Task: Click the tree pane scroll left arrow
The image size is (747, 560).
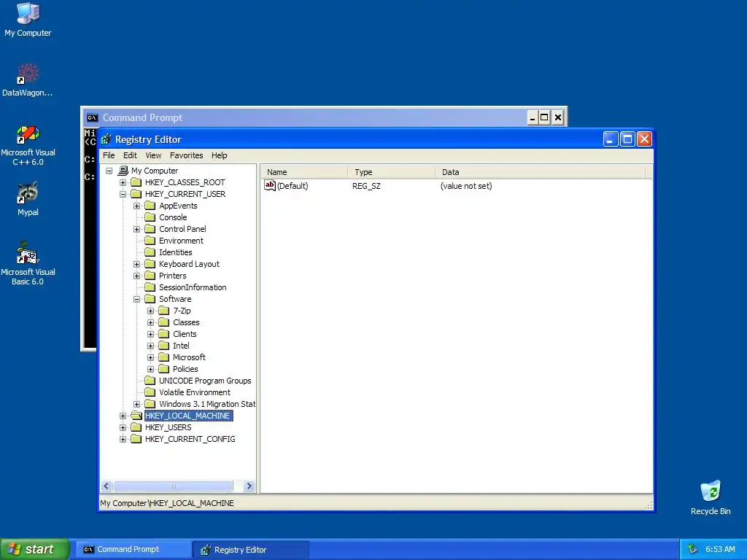Action: click(107, 486)
